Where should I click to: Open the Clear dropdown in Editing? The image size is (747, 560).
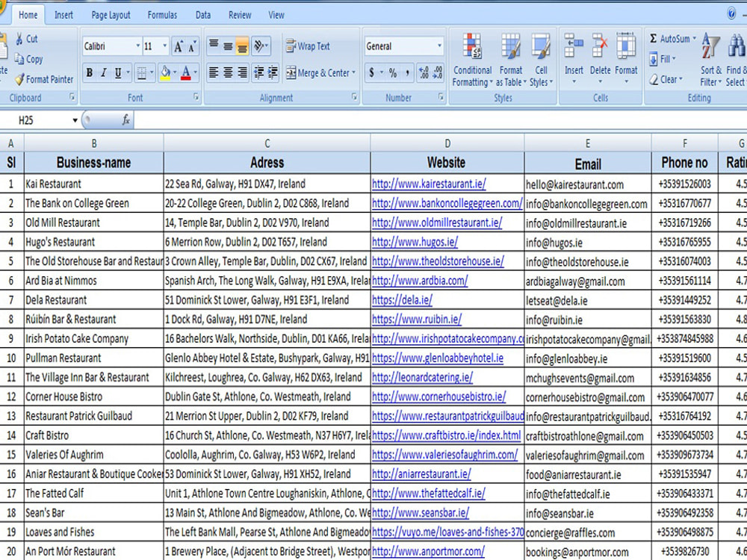[x=666, y=80]
